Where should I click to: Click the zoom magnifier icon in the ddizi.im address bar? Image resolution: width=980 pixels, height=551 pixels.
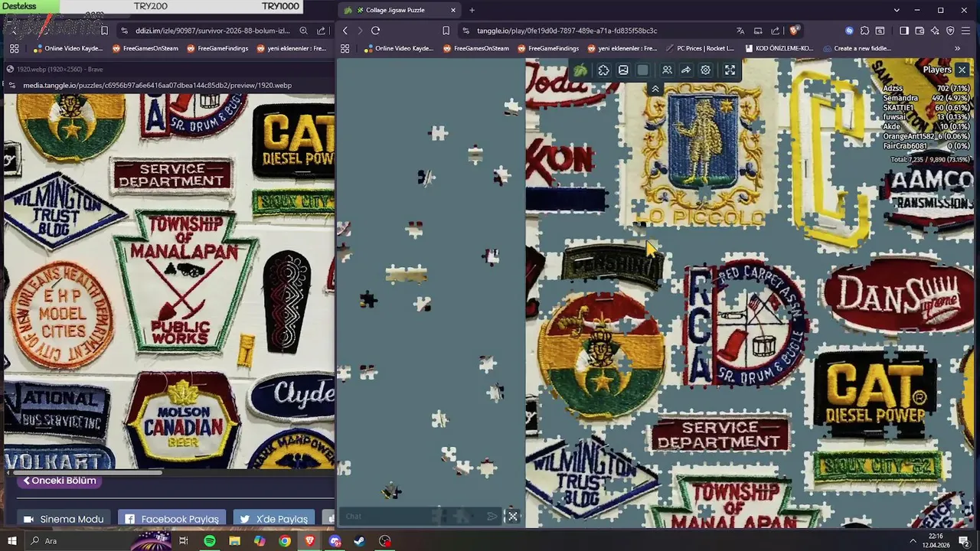pyautogui.click(x=304, y=31)
